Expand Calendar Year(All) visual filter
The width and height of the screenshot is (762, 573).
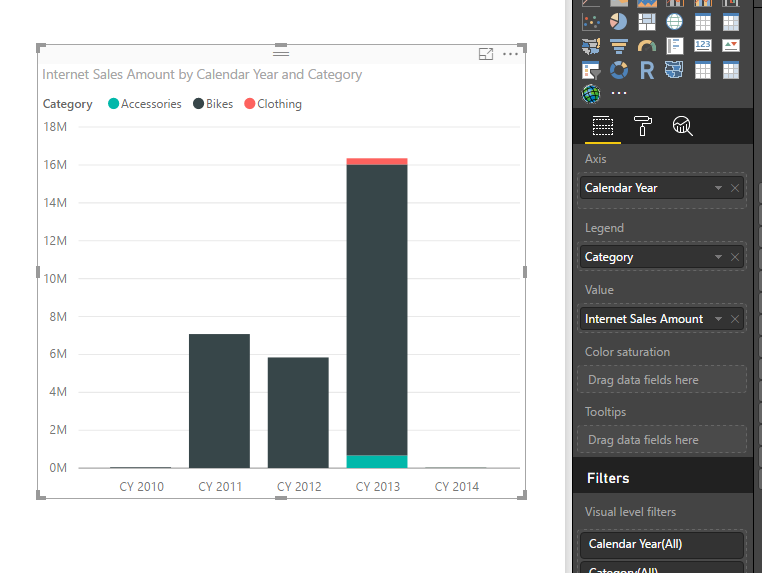(x=662, y=544)
